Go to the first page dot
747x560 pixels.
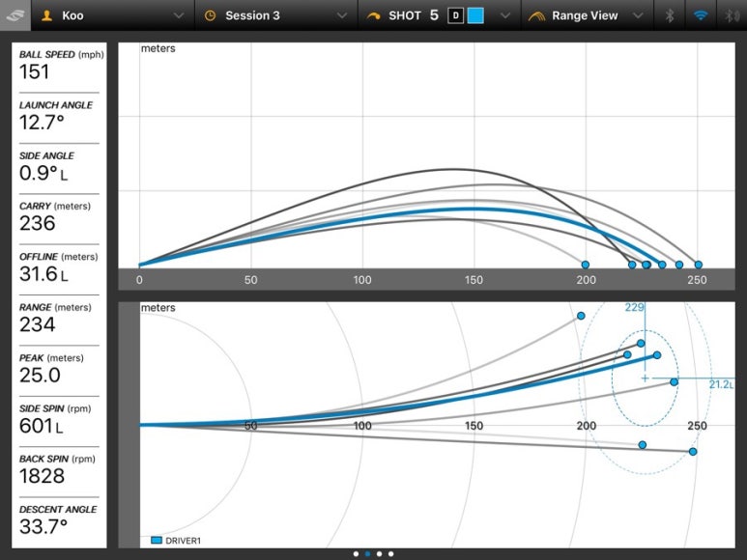click(x=356, y=554)
